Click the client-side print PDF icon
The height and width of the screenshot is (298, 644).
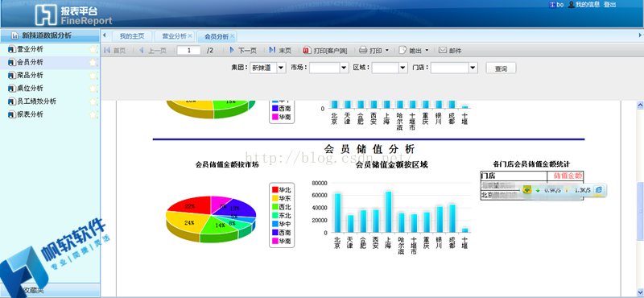click(x=307, y=51)
